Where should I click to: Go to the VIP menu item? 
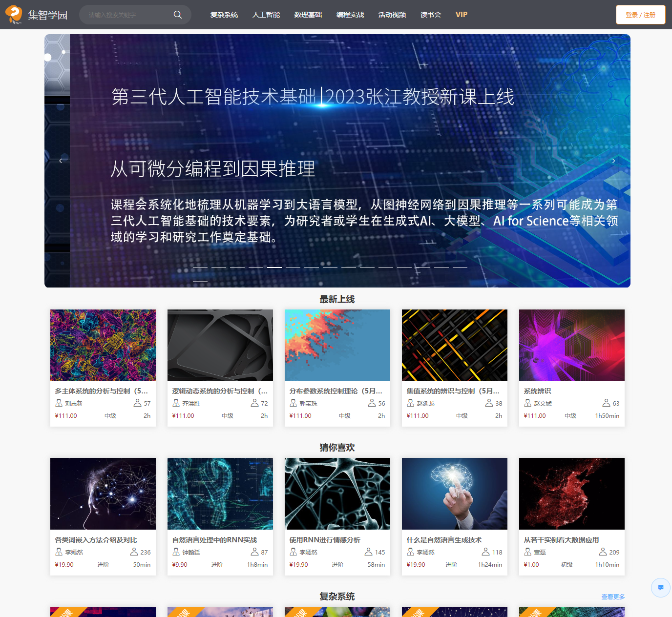(x=462, y=15)
